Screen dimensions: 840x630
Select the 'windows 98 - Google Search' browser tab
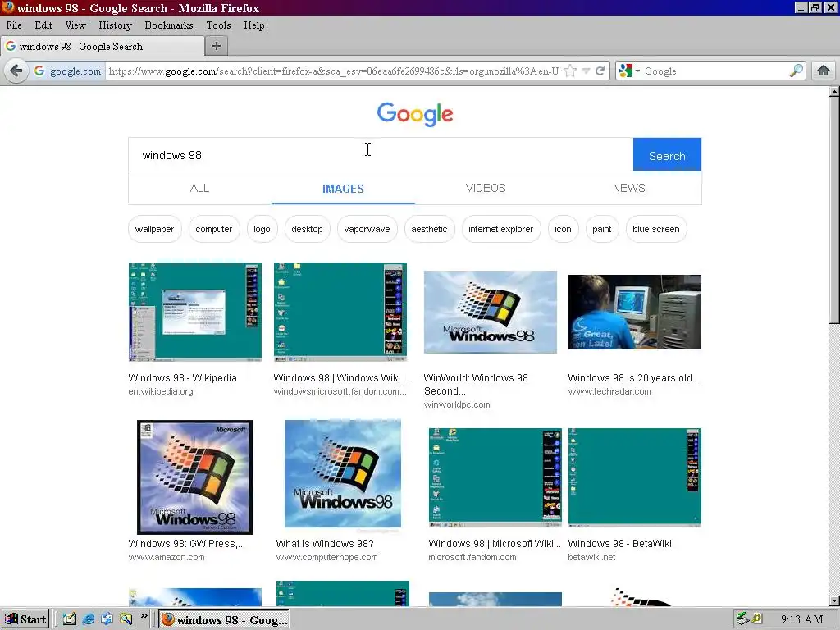point(102,46)
